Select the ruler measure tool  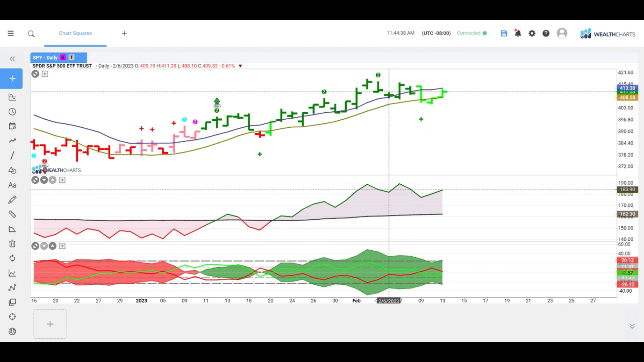(x=12, y=214)
